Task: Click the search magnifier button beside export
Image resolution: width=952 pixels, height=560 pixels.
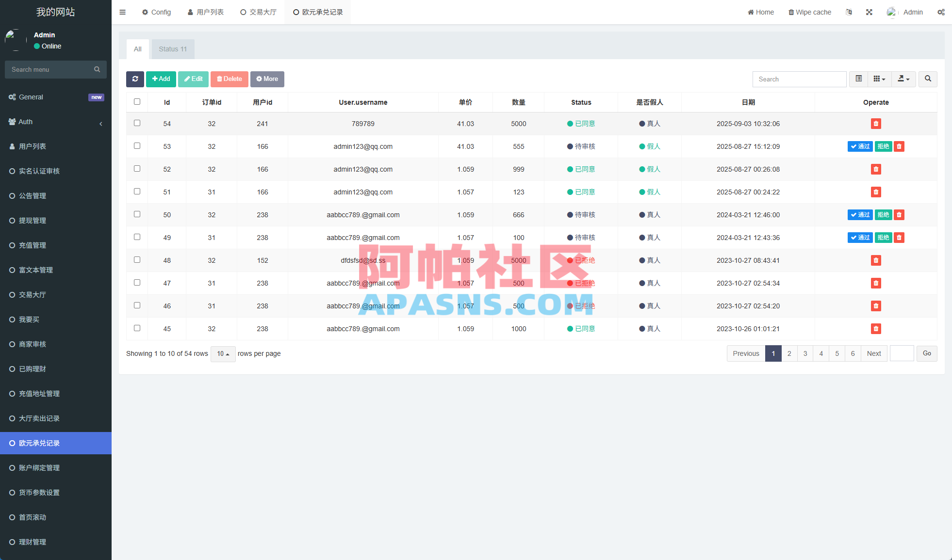Action: [x=928, y=79]
